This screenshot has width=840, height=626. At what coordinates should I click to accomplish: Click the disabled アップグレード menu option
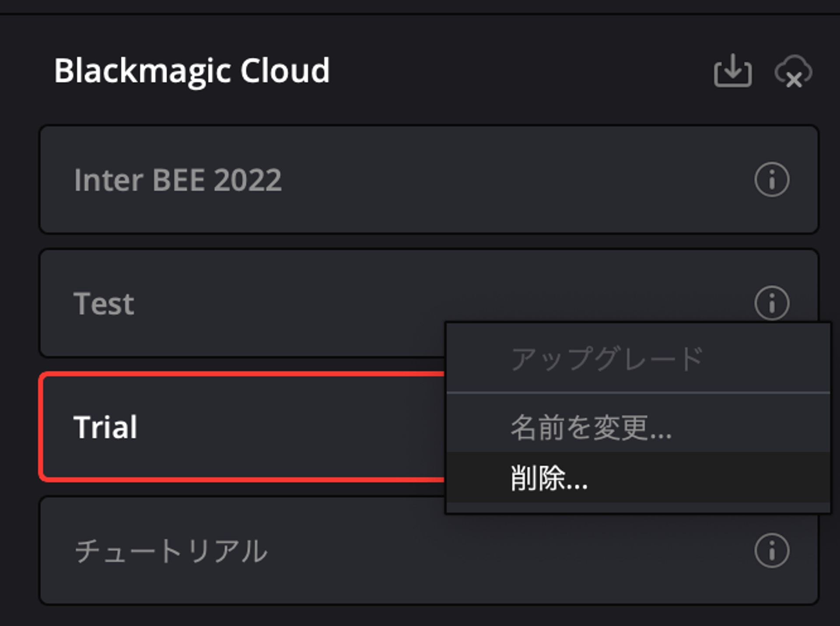click(608, 359)
